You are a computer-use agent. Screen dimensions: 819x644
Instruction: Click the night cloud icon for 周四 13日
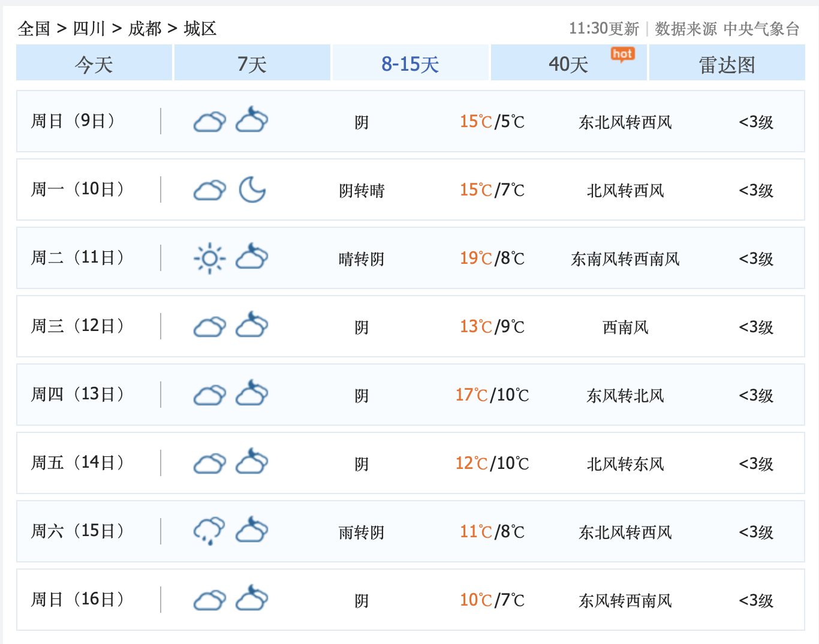[x=252, y=394]
